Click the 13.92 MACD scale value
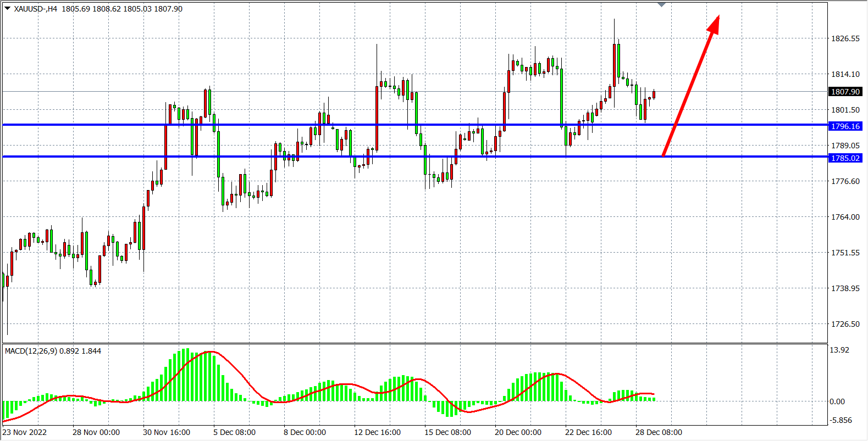868x441 pixels. (839, 350)
